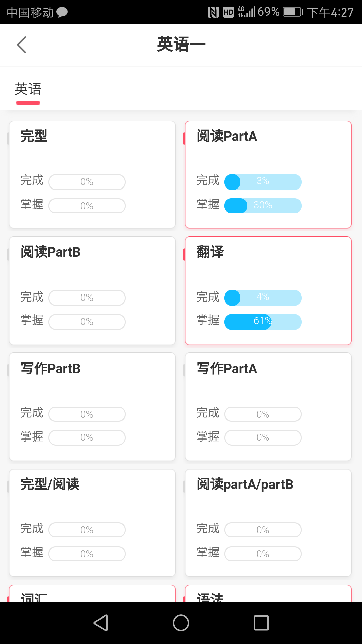
Task: Open the 完型 card
Action: pyautogui.click(x=92, y=174)
